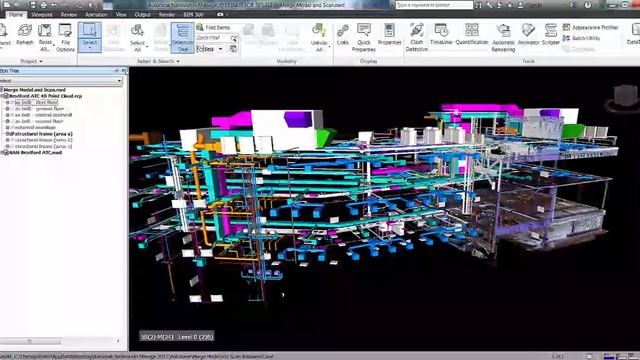Viewport: 640px width, 360px height.
Task: Open File Options
Action: click(65, 37)
